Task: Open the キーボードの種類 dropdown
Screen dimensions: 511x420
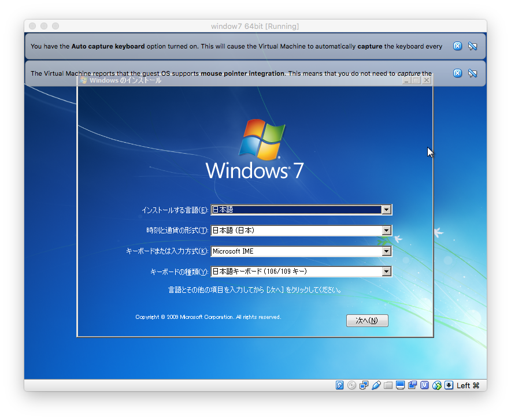Action: [301, 271]
